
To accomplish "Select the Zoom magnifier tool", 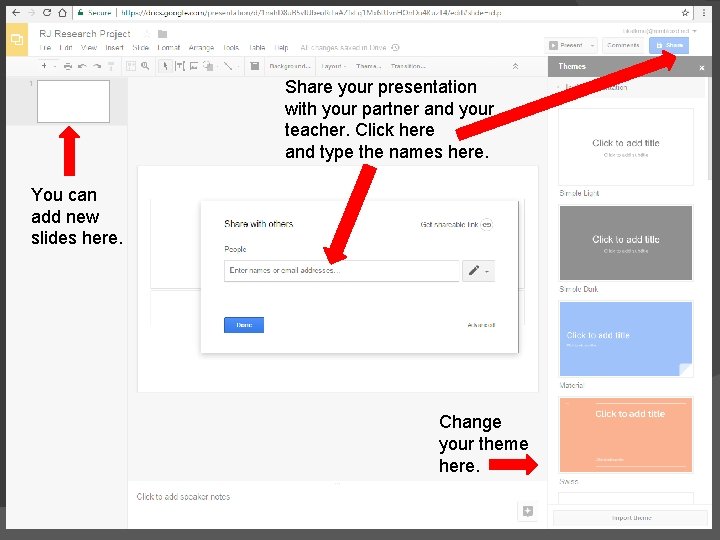I will (145, 66).
